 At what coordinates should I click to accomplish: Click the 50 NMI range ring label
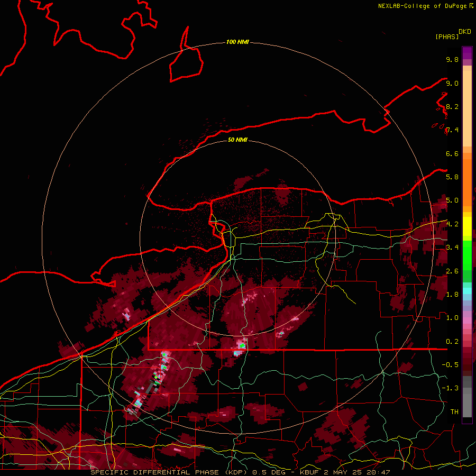pyautogui.click(x=237, y=140)
